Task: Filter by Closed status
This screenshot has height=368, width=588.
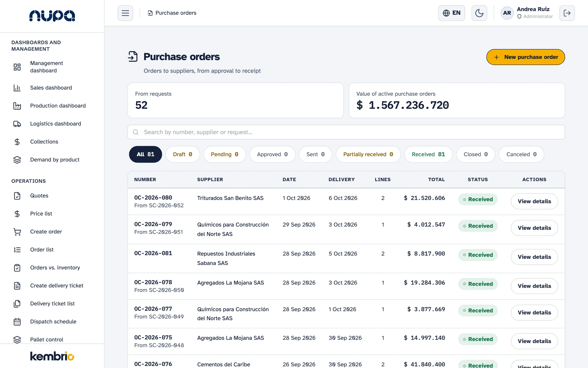Action: tap(476, 154)
